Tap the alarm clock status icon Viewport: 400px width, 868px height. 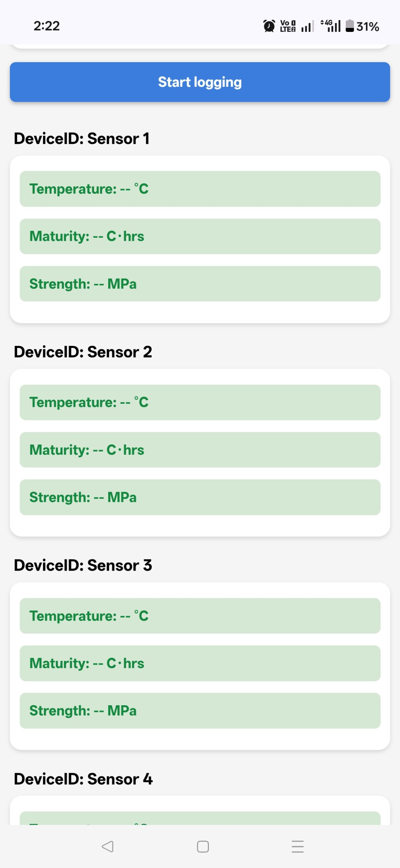(x=269, y=26)
